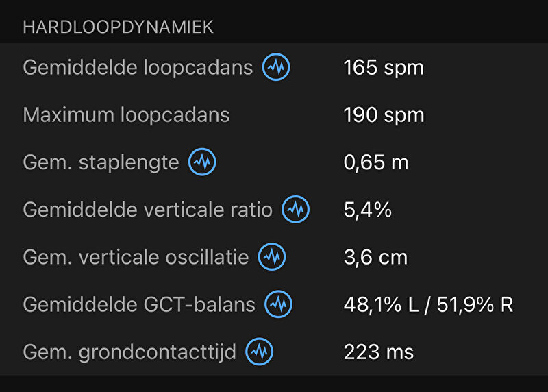Open graph icon beside Gemiddelde GCT-balans

pyautogui.click(x=278, y=304)
